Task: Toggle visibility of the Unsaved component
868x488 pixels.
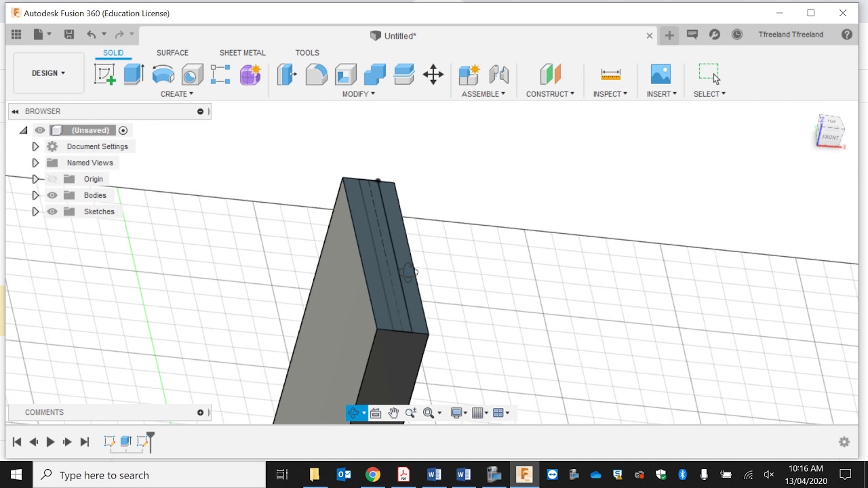Action: (40, 130)
